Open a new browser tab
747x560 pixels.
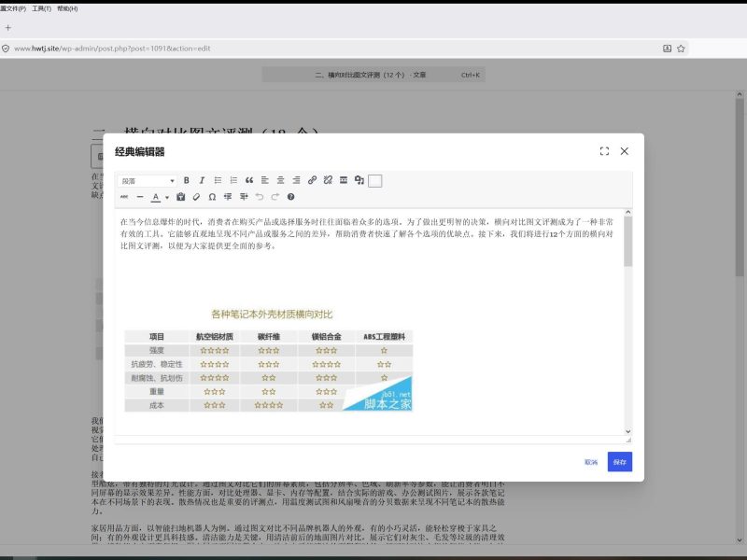coord(8,28)
